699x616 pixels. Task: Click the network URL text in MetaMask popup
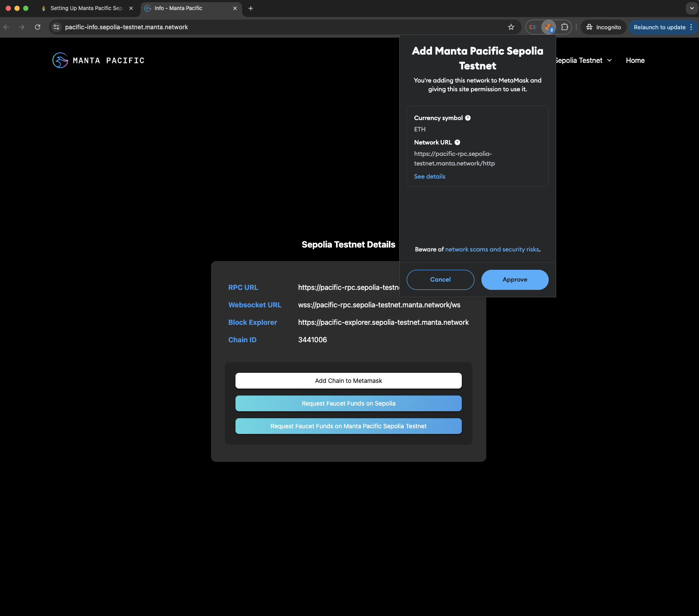tap(454, 158)
